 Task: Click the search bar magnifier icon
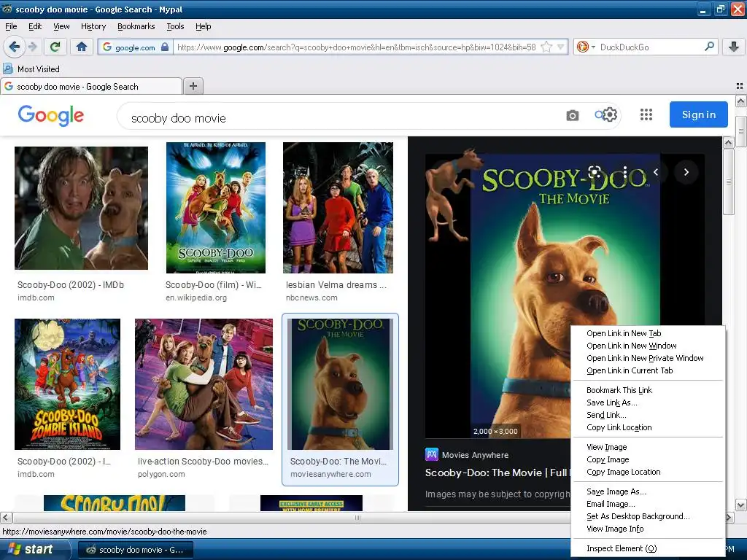tap(709, 47)
